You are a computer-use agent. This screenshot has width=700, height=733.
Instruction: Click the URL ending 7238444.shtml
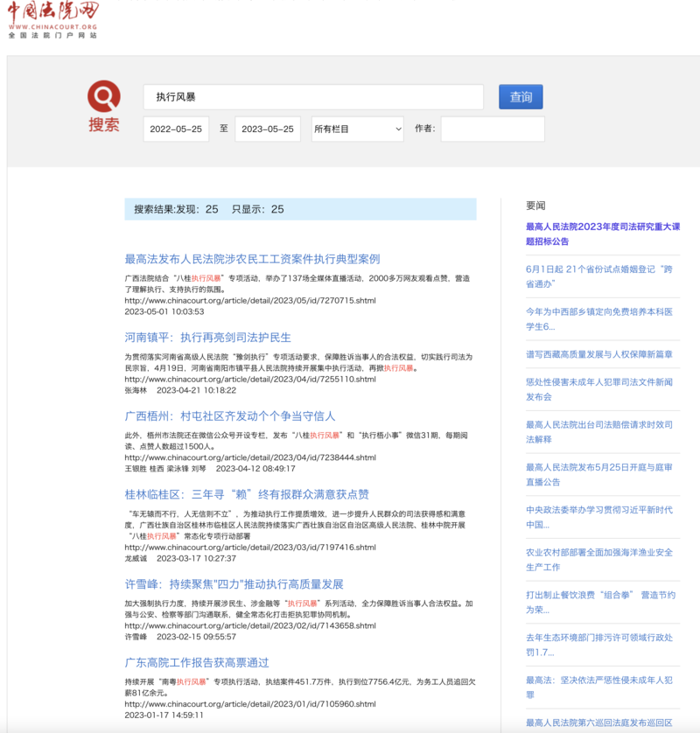[250, 457]
